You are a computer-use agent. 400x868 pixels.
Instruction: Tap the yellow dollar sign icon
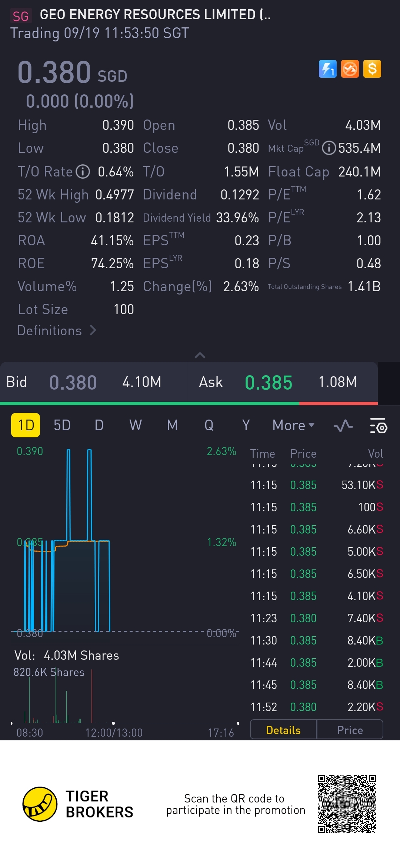coord(372,69)
